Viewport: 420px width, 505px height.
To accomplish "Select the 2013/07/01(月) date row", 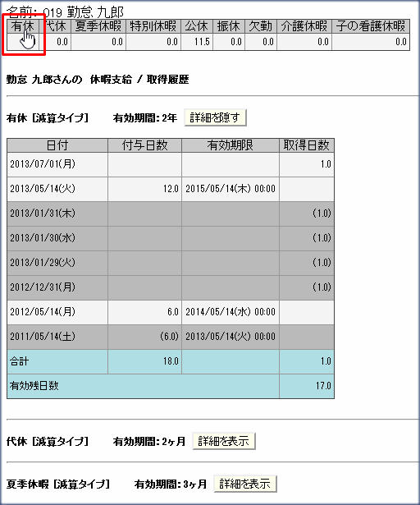I will [171, 164].
